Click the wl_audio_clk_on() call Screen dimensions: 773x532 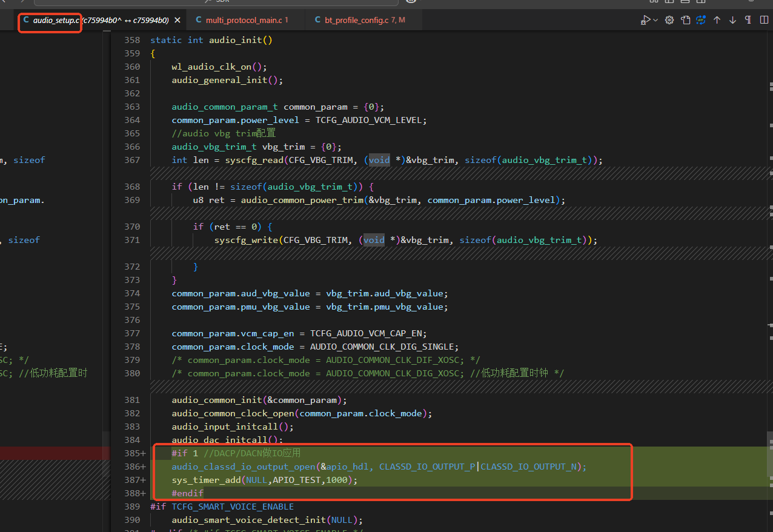(x=219, y=67)
